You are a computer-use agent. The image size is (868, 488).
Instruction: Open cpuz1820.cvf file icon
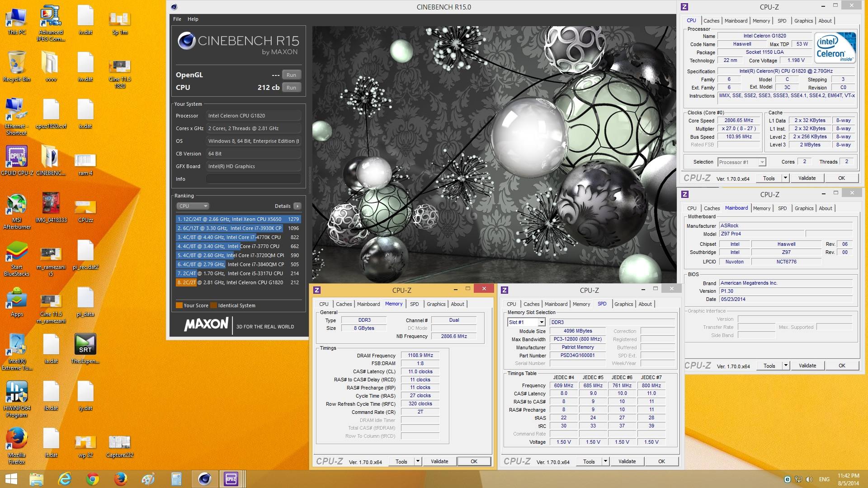click(51, 114)
